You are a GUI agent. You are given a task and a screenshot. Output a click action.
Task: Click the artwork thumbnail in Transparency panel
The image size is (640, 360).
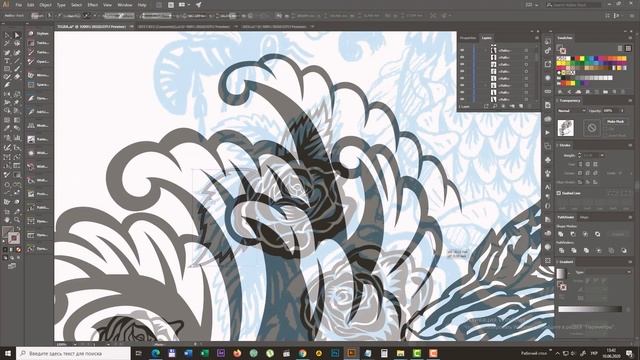point(566,128)
